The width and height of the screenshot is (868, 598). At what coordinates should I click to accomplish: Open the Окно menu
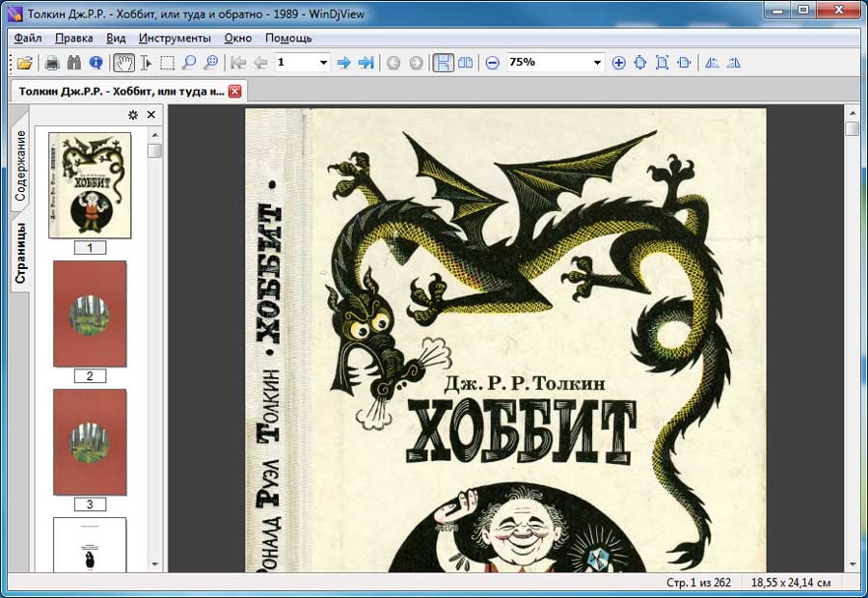click(238, 38)
